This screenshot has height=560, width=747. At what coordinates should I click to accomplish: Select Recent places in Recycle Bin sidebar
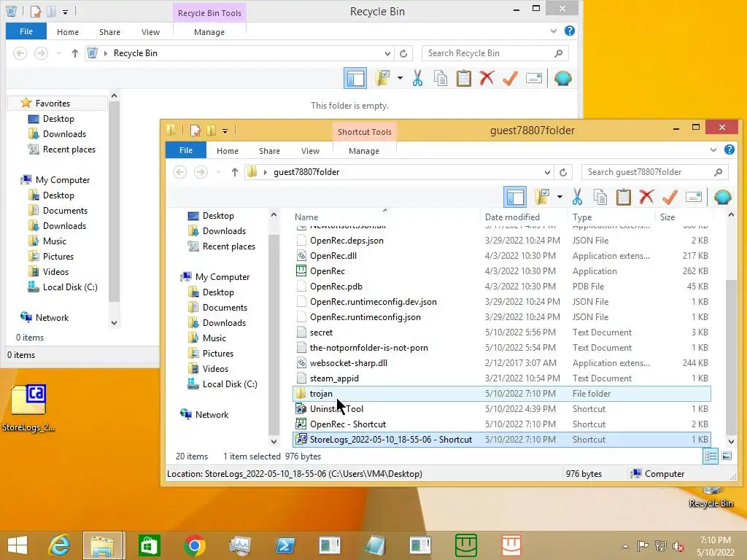tap(62, 149)
